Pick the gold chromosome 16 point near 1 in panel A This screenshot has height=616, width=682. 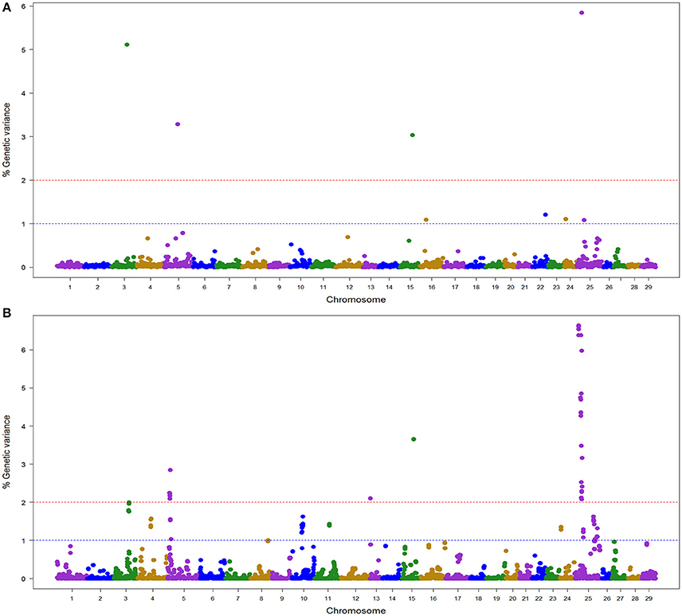pyautogui.click(x=426, y=220)
